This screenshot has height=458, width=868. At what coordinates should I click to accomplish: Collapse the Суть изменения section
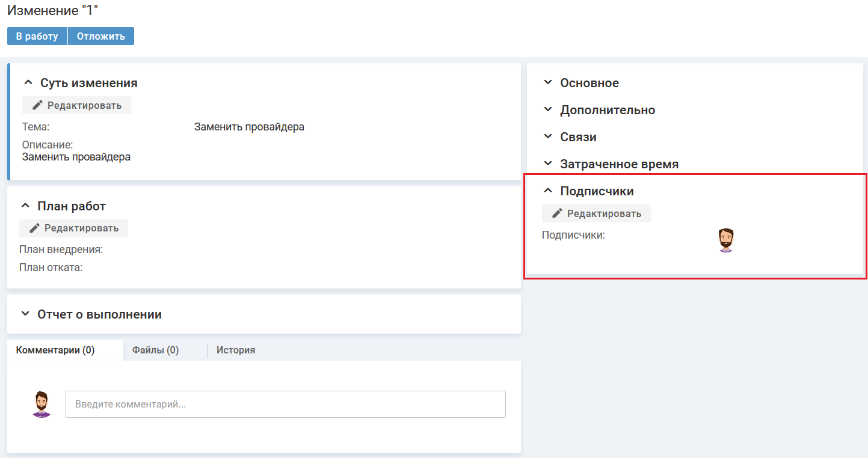[28, 83]
